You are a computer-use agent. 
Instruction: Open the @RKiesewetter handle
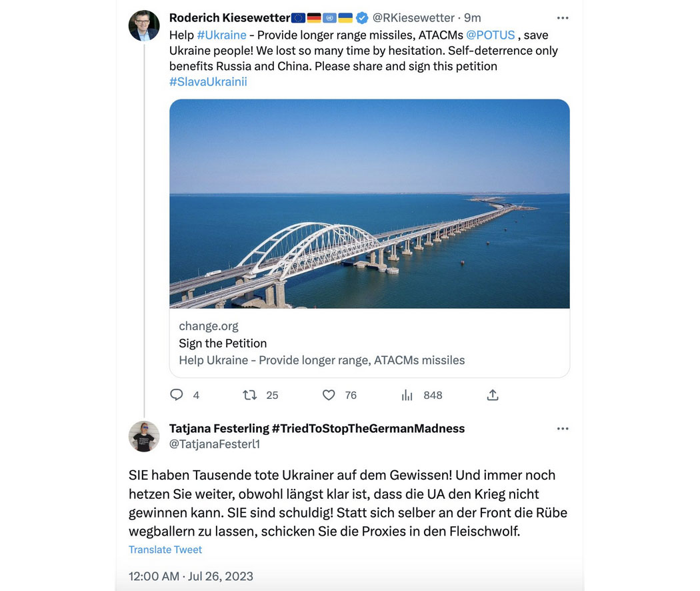[x=413, y=18]
